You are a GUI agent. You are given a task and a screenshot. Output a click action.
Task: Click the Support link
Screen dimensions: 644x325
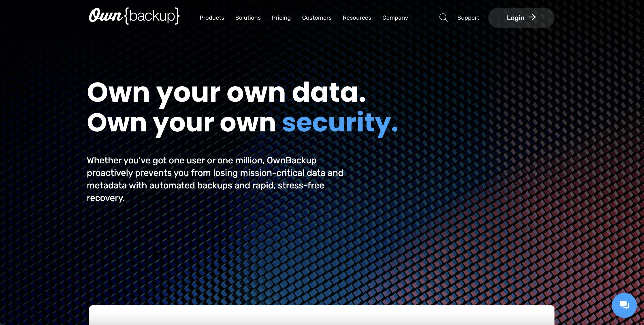[468, 17]
